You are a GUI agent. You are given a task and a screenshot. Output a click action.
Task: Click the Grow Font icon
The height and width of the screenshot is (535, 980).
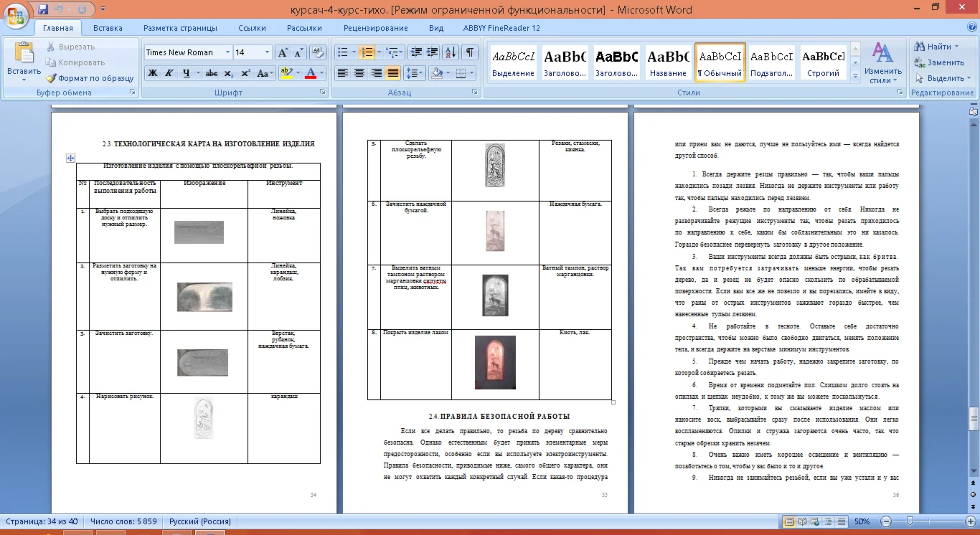coord(283,52)
